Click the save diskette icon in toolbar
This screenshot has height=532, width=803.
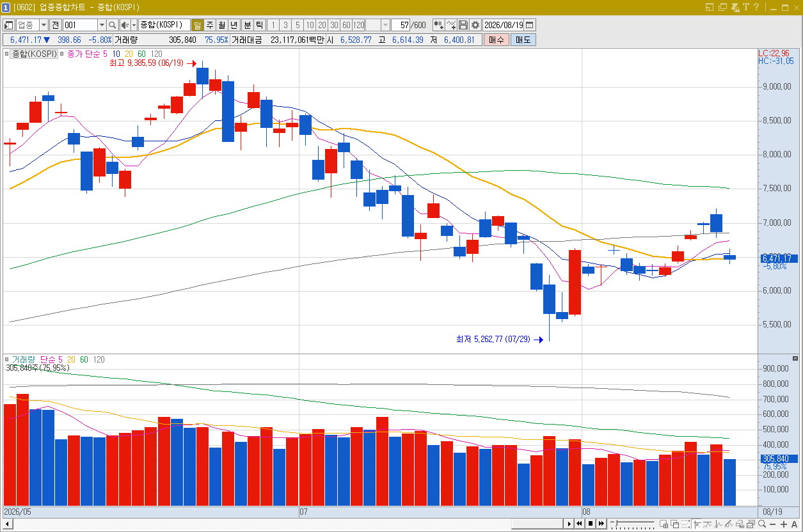[463, 25]
